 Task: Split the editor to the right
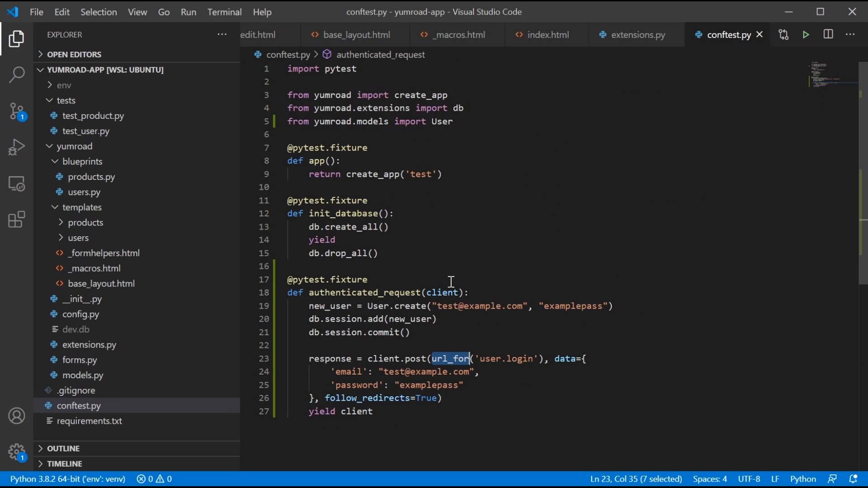(x=829, y=34)
